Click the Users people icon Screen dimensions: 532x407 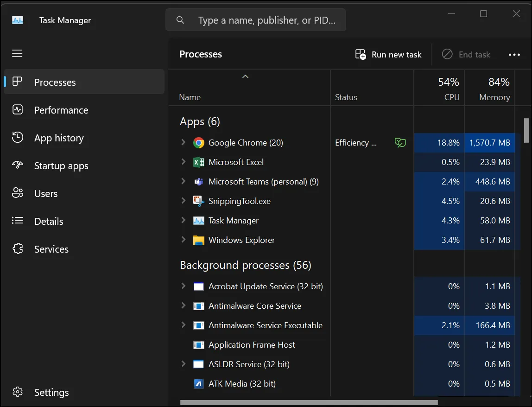[x=18, y=193]
